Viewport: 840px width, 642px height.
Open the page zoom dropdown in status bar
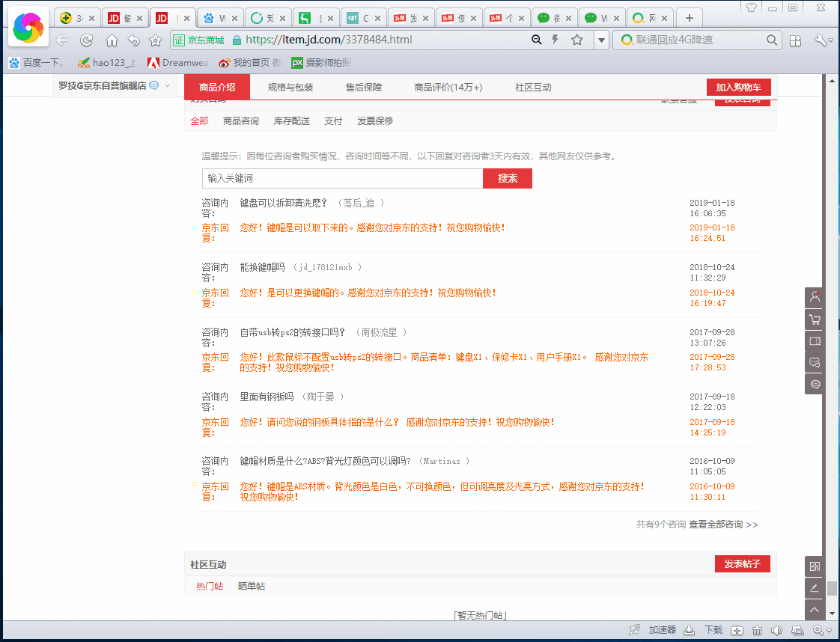click(x=822, y=630)
